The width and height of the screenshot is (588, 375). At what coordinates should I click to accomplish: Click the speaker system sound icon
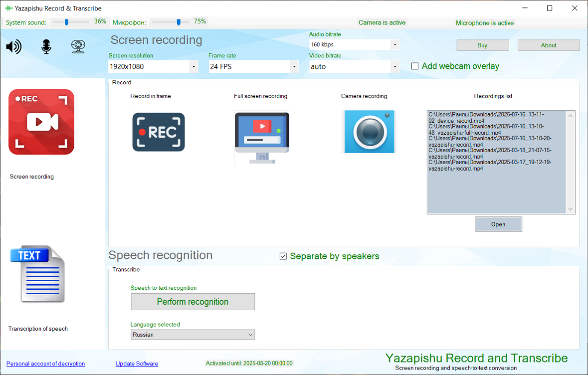(13, 47)
